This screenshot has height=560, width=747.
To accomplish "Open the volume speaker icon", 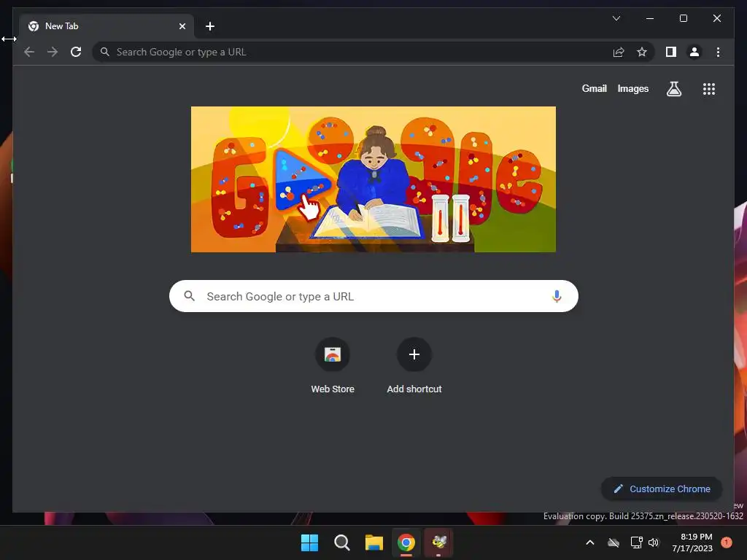I will 654,542.
